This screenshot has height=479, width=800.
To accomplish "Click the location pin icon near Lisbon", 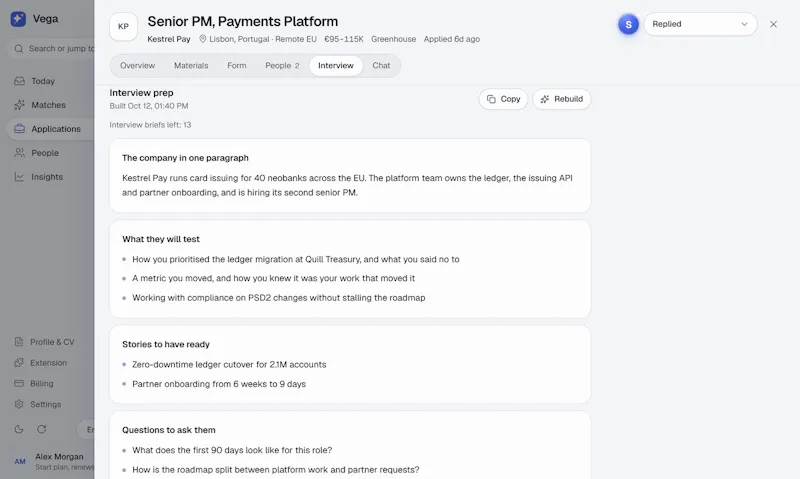I will tap(203, 39).
